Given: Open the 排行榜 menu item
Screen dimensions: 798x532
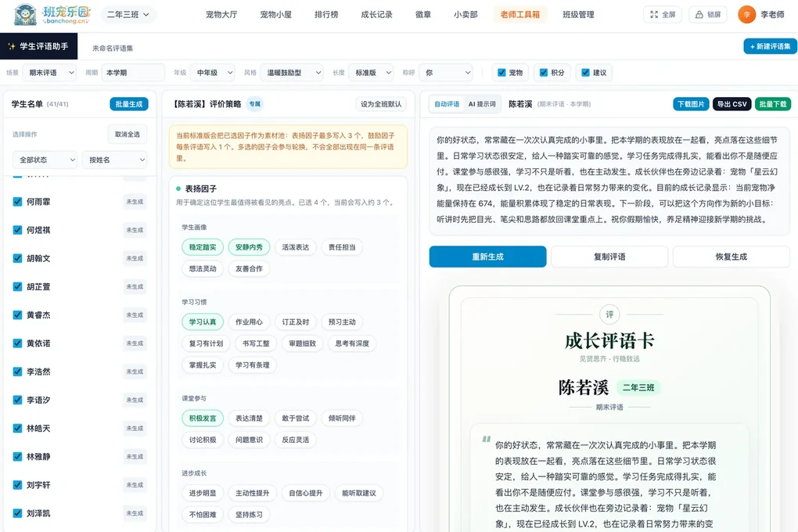Looking at the screenshot, I should coord(326,15).
